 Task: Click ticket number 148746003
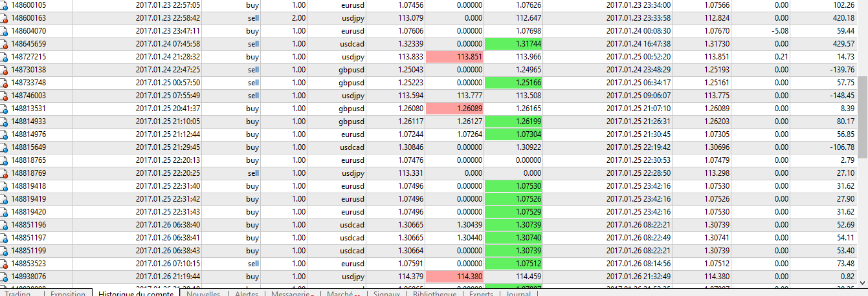tap(28, 96)
